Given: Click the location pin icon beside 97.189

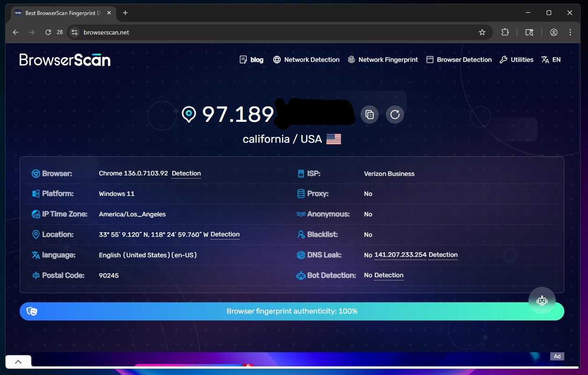Looking at the screenshot, I should pyautogui.click(x=189, y=114).
